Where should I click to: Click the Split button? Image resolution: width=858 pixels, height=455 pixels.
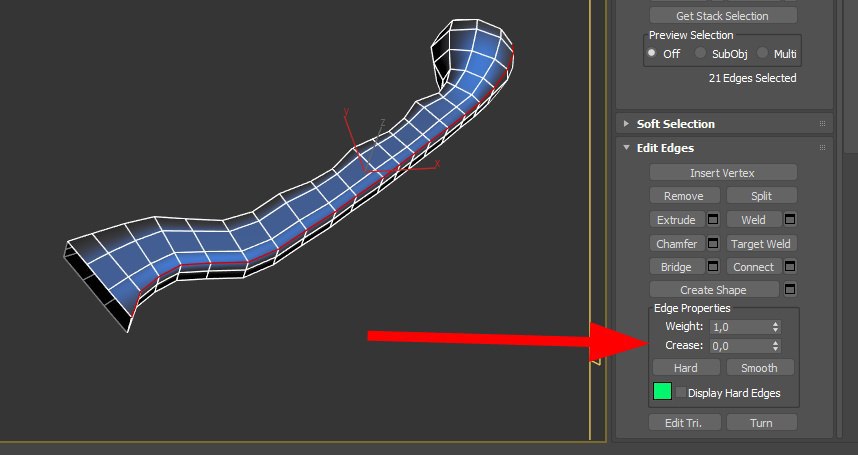coord(761,196)
